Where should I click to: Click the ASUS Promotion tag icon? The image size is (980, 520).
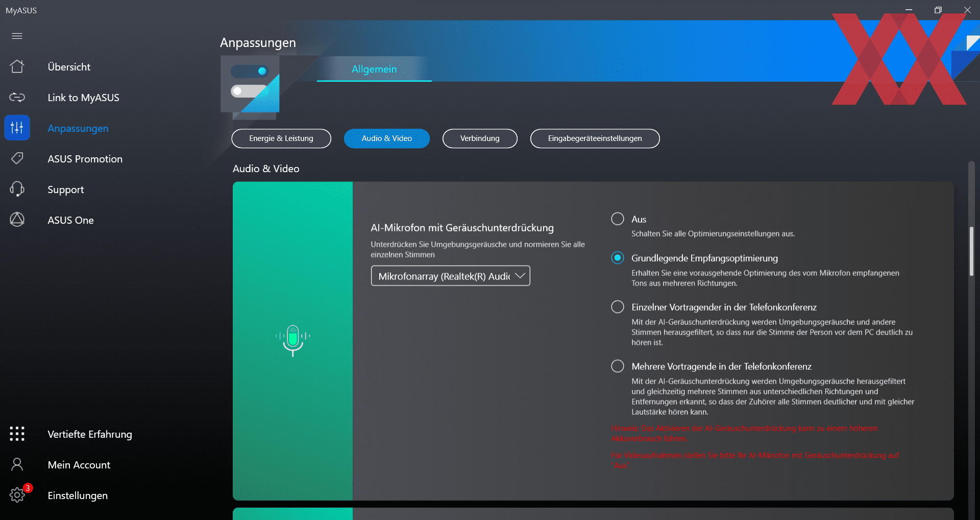pyautogui.click(x=17, y=158)
